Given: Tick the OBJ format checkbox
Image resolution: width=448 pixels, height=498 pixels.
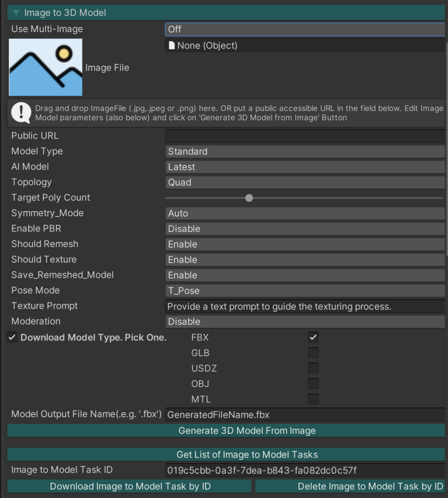Looking at the screenshot, I should tap(313, 384).
